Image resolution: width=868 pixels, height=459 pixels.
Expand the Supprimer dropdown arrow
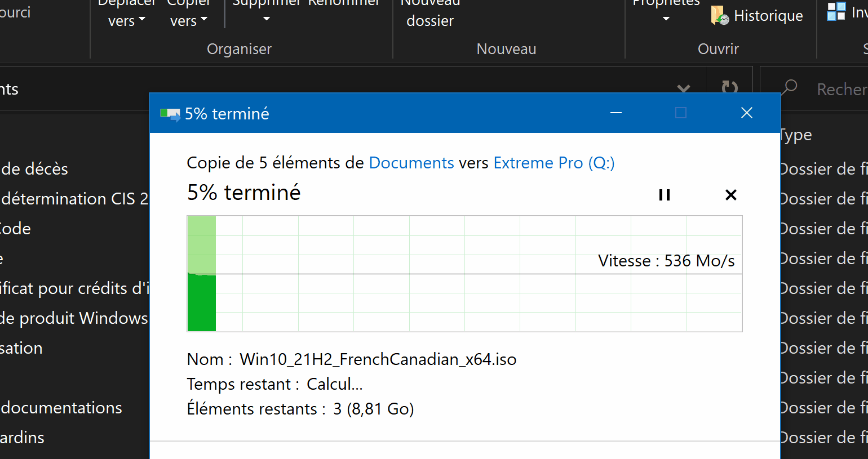coord(266,18)
